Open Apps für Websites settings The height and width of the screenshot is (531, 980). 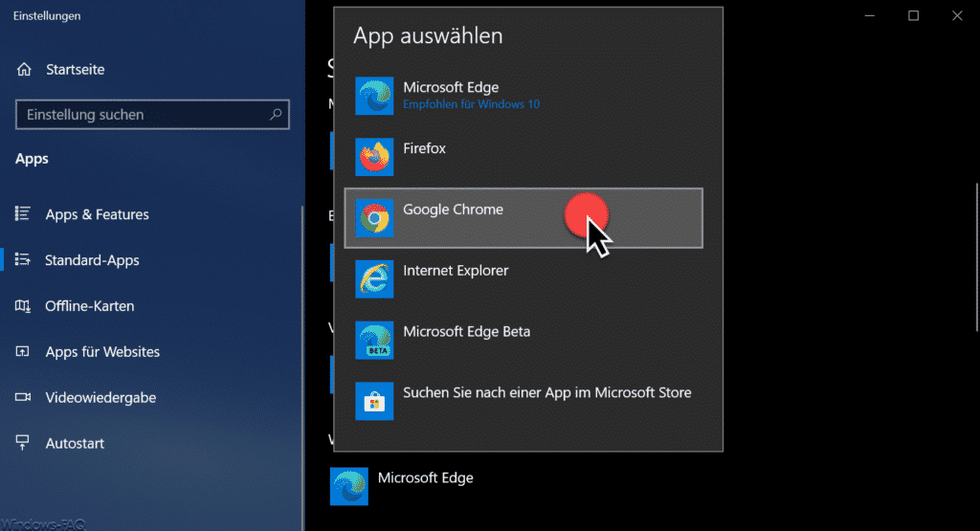click(102, 352)
